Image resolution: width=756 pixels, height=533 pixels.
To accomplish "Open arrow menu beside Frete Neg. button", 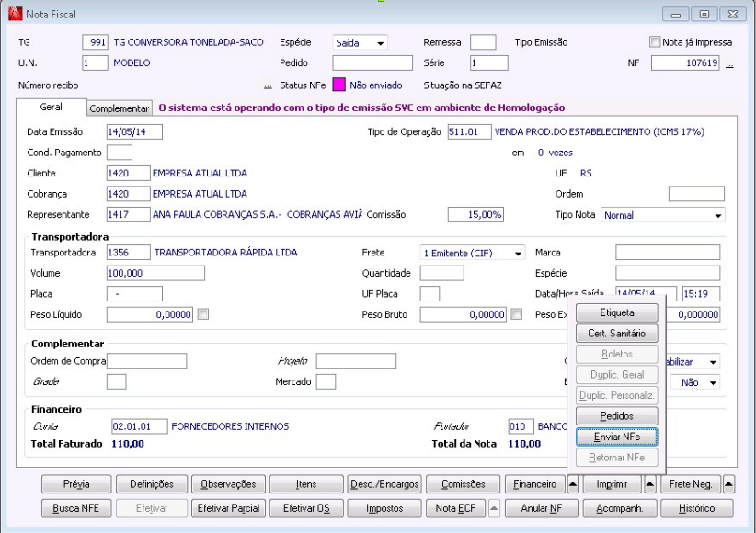I will [728, 484].
